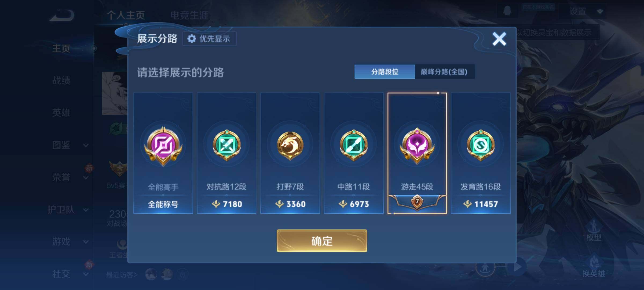Select the 中路11段 lane badge icon

pos(354,145)
